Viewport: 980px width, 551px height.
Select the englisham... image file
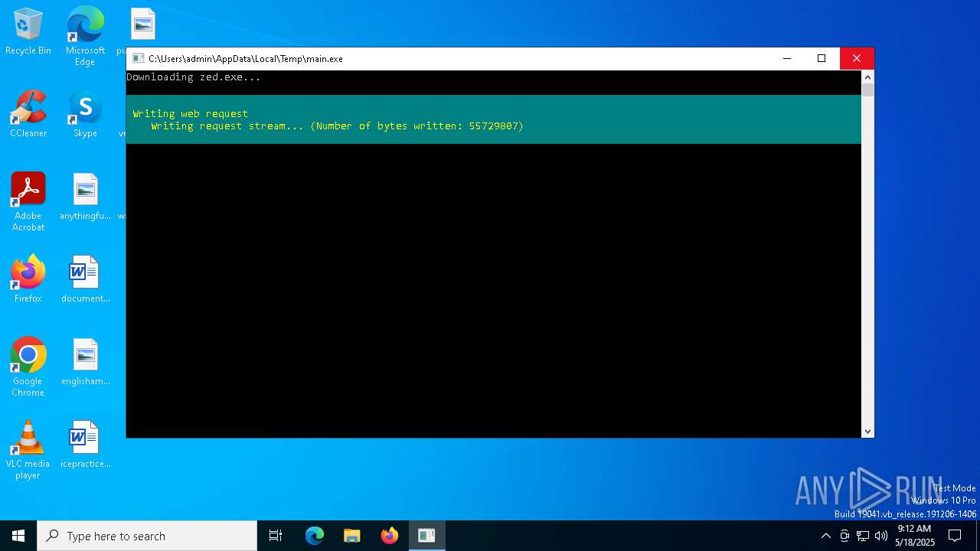click(85, 363)
